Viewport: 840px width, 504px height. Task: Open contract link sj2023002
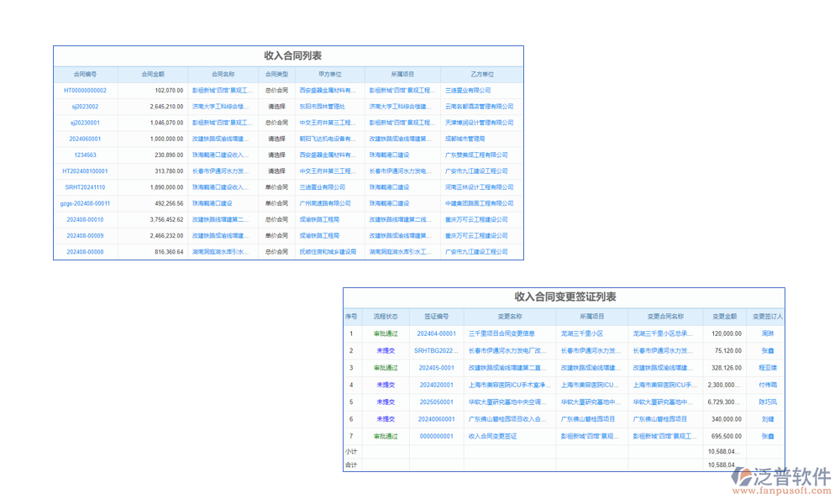tap(85, 107)
